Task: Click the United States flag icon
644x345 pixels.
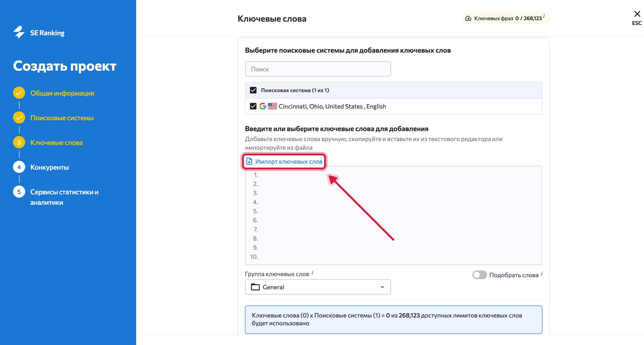Action: click(x=272, y=106)
